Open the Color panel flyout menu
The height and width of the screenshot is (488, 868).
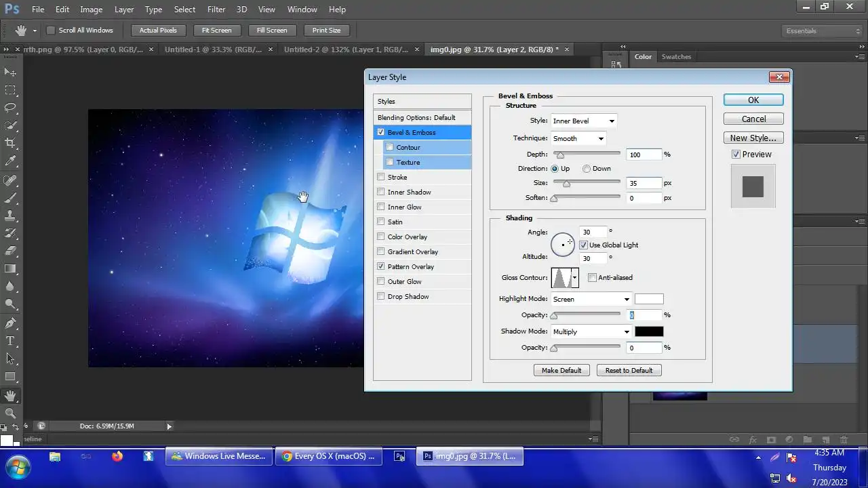[859, 56]
